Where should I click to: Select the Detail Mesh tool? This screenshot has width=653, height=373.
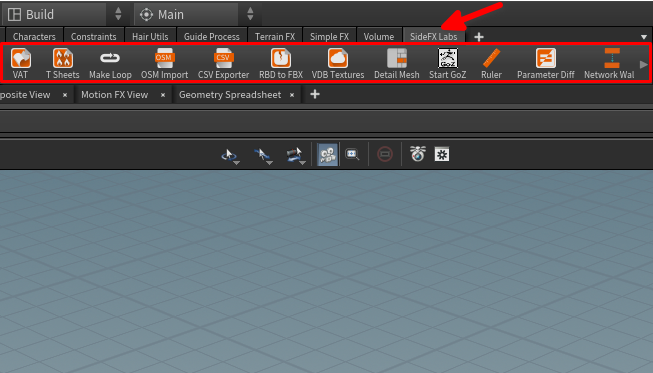[396, 63]
